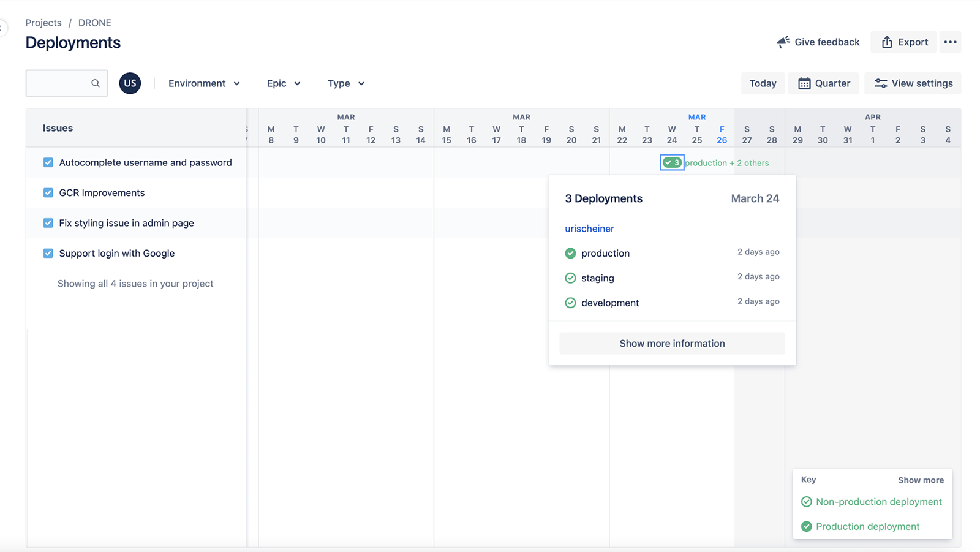Toggle the GCR Improvements checkbox
The image size is (980, 552).
48,192
